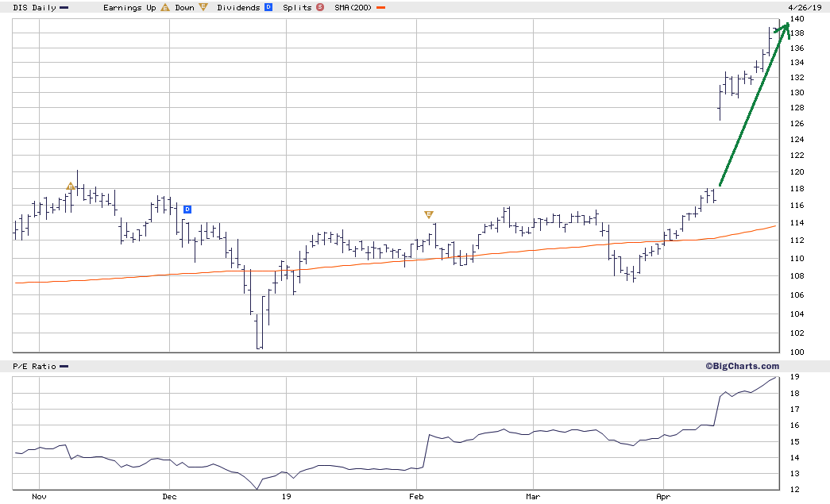Click the 114 price axis label
Image resolution: width=830 pixels, height=504 pixels.
click(797, 223)
